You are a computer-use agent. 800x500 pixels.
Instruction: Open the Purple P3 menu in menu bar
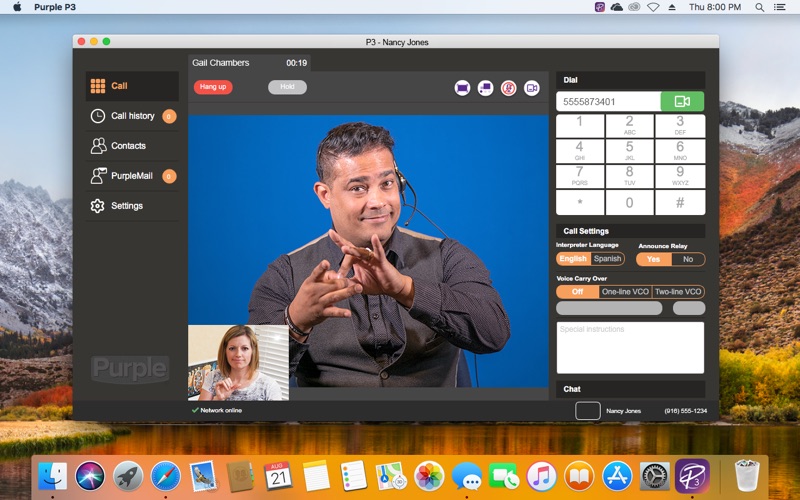[55, 7]
